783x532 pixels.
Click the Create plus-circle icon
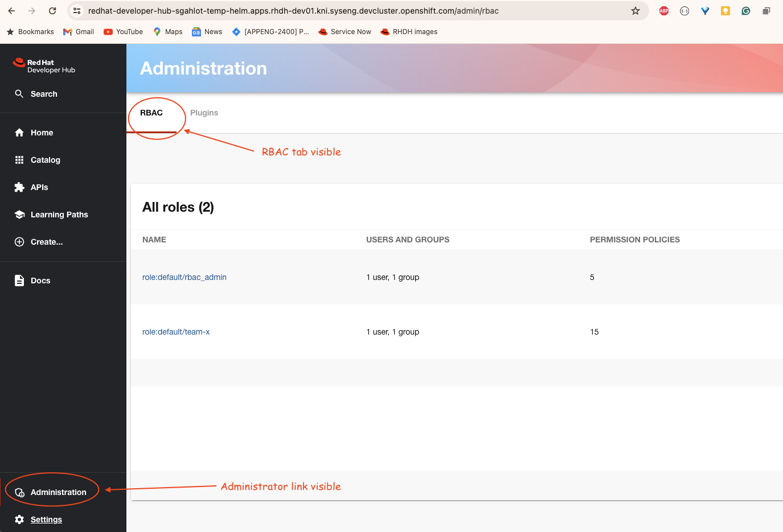19,242
